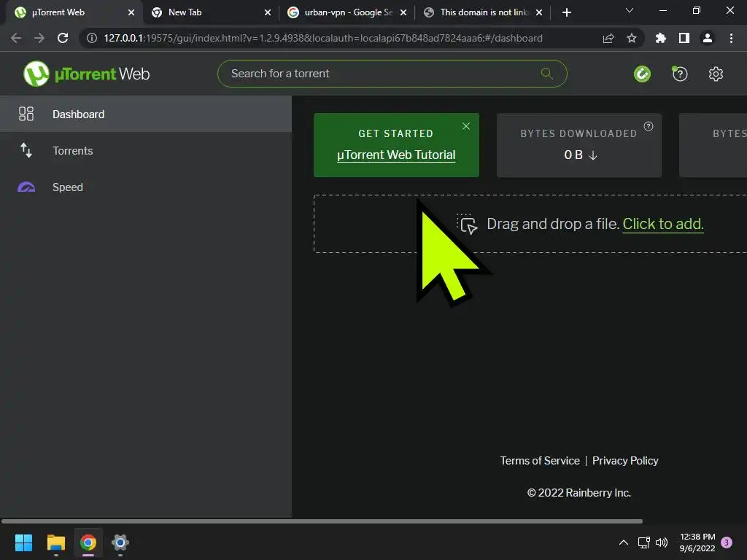The image size is (747, 560).
Task: Click the share page icon
Action: coord(608,38)
